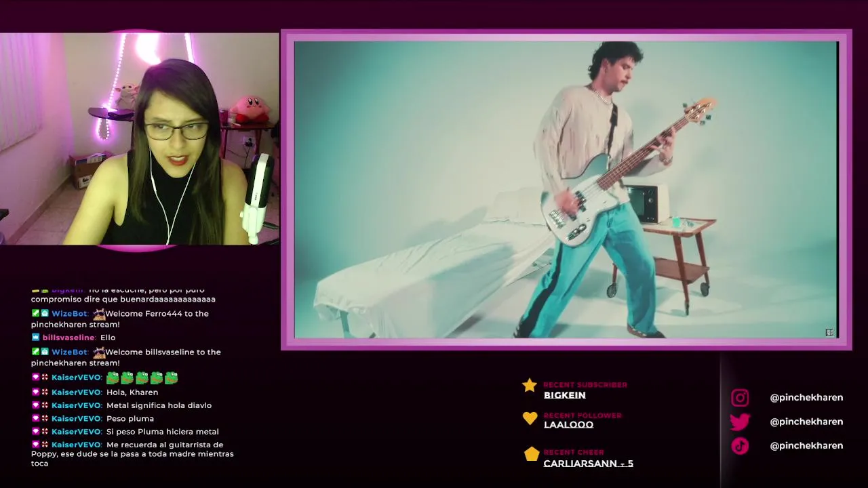
Task: Click the small expand icon in the video corner
Action: pyautogui.click(x=829, y=333)
